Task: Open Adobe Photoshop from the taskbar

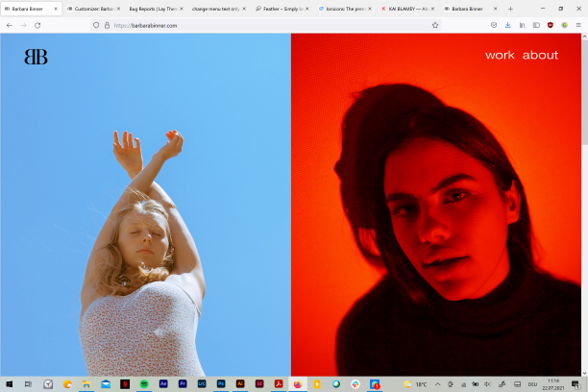Action: pos(221,384)
